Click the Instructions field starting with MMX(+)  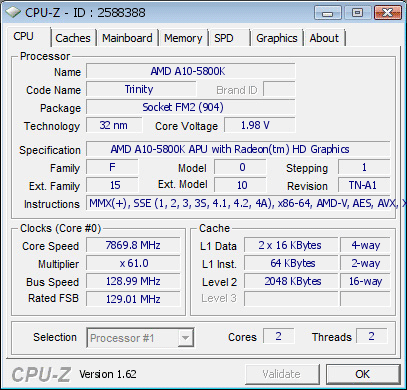point(238,203)
